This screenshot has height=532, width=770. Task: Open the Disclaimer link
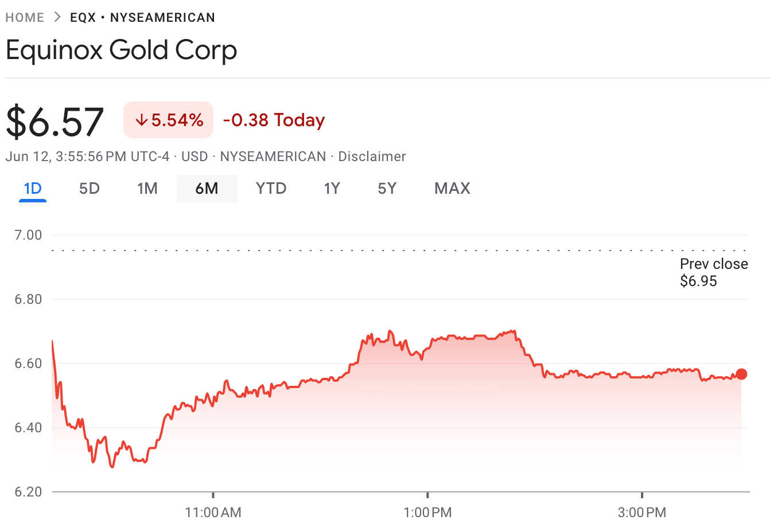tap(372, 157)
